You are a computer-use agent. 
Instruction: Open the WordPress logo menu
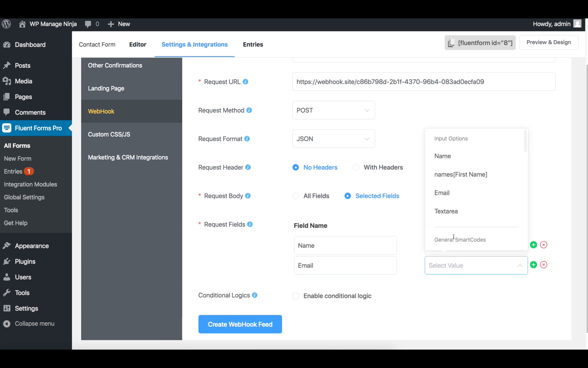pos(6,24)
